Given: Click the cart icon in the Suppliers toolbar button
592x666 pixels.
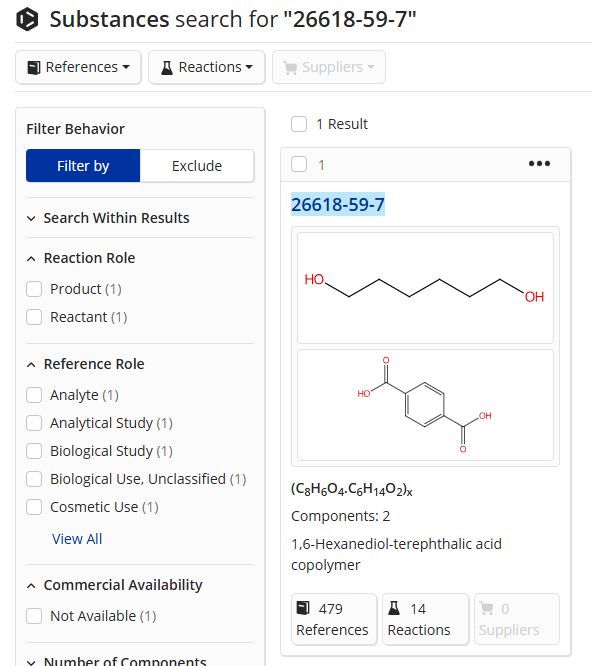Looking at the screenshot, I should pos(290,68).
